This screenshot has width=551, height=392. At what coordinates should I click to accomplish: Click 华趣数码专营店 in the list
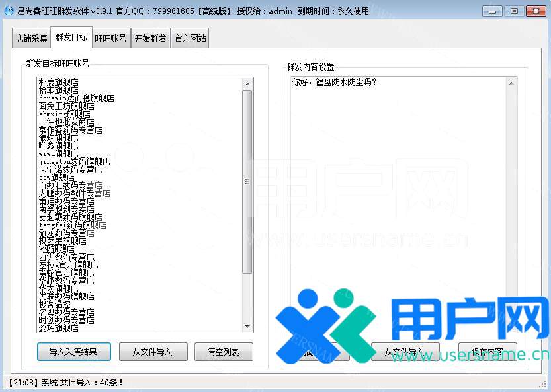point(66,280)
